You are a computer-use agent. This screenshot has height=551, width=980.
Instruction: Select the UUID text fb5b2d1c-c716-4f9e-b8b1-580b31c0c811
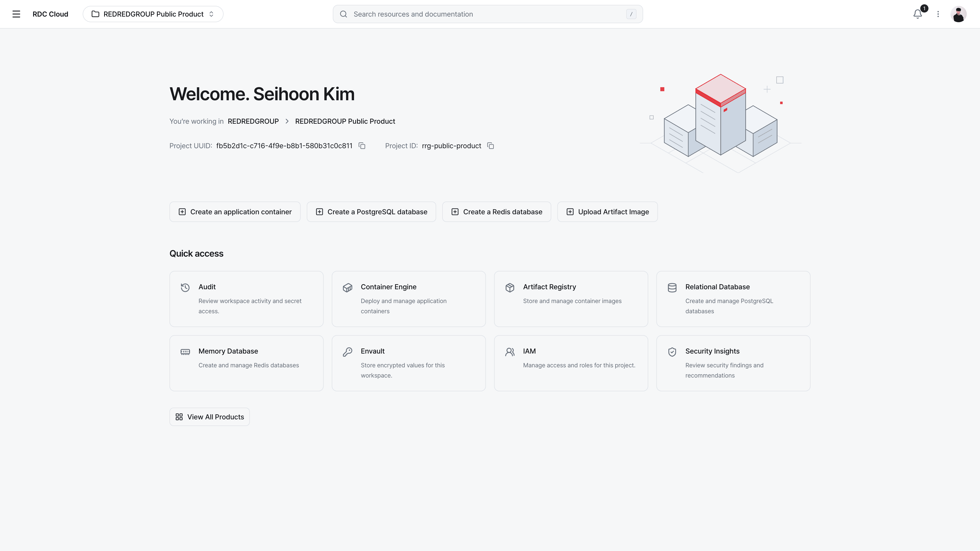[284, 146]
